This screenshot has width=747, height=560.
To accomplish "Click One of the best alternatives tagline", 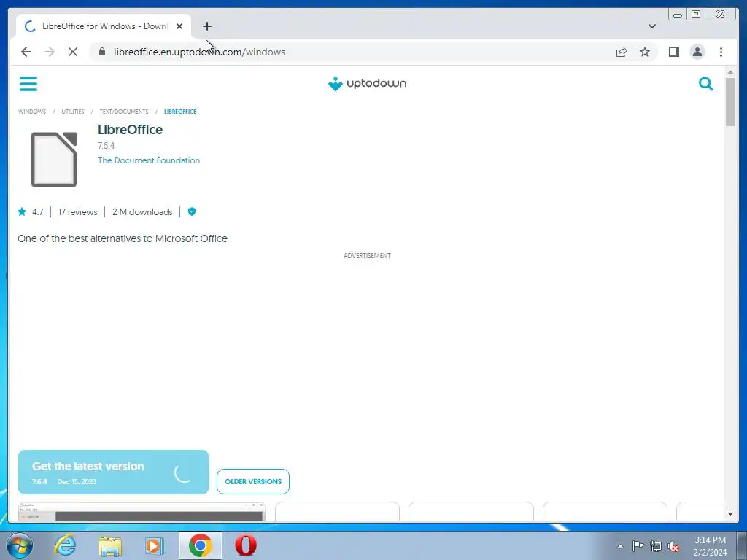I will pyautogui.click(x=123, y=238).
